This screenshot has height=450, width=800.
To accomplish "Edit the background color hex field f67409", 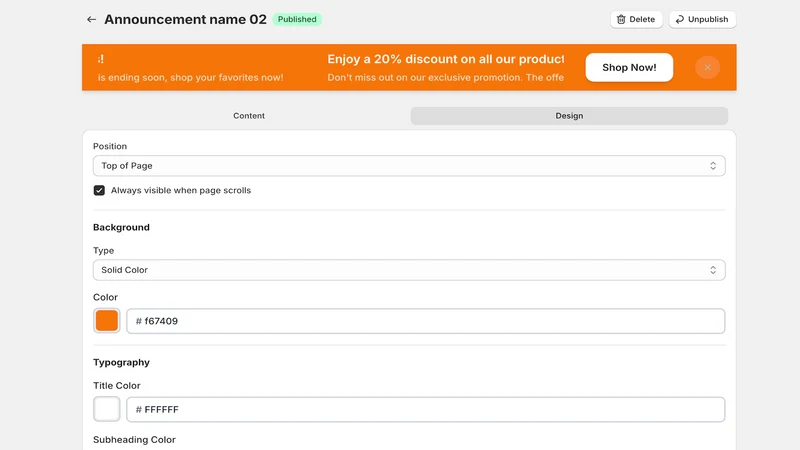I will (x=426, y=321).
